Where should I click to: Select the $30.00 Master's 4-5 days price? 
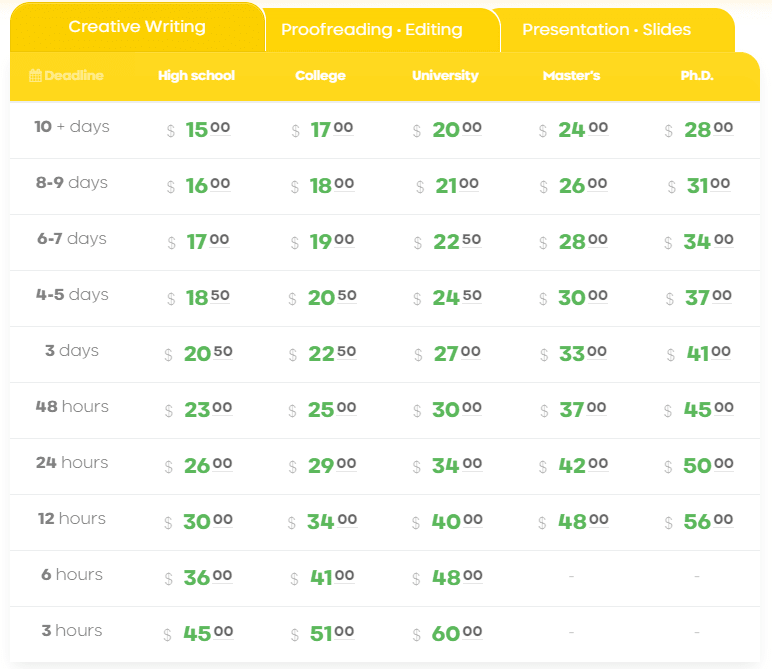click(573, 298)
